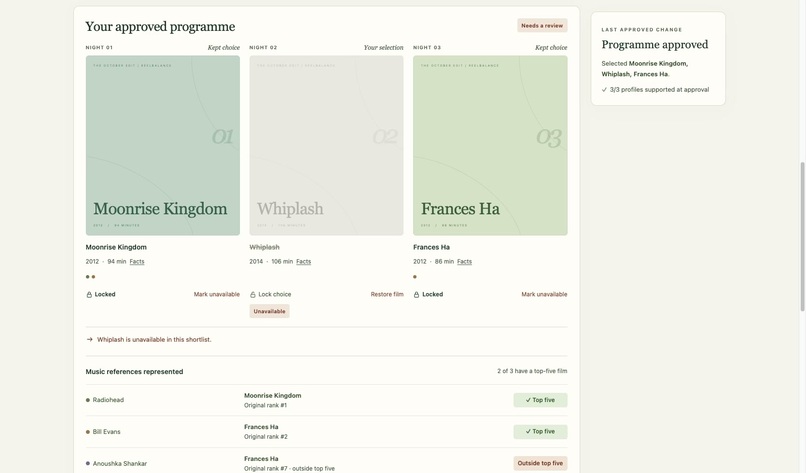806x473 pixels.
Task: Click the 'Kept choice' label above Night 01
Action: click(224, 47)
